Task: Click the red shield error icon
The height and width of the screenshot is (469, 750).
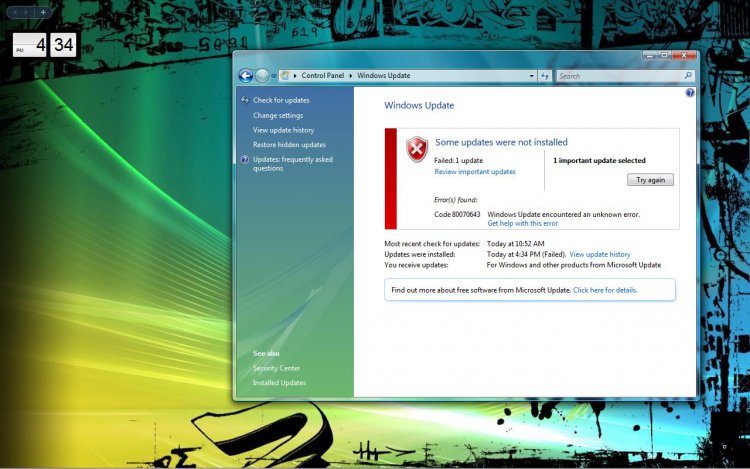Action: (x=417, y=149)
